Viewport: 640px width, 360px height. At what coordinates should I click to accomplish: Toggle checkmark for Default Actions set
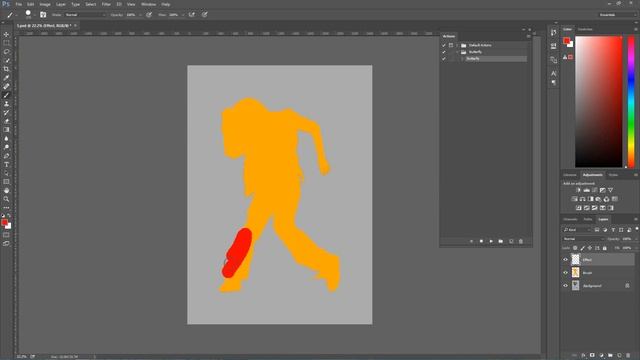pyautogui.click(x=444, y=45)
